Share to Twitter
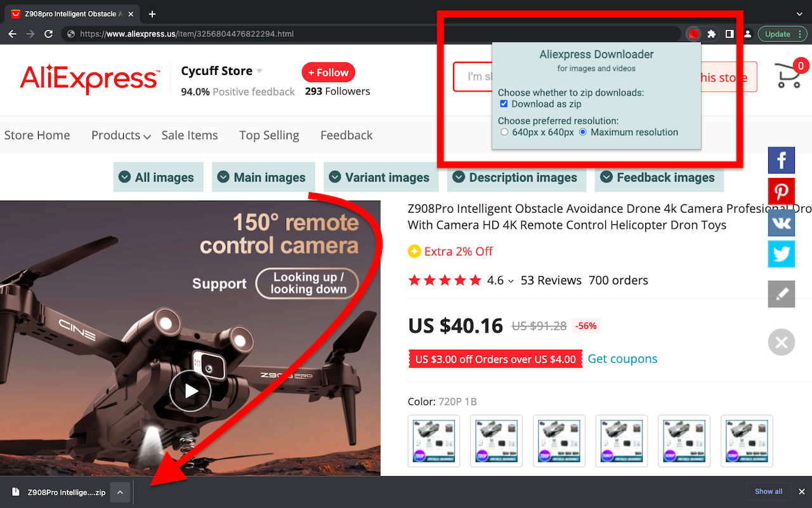Image resolution: width=812 pixels, height=508 pixels. pyautogui.click(x=782, y=254)
